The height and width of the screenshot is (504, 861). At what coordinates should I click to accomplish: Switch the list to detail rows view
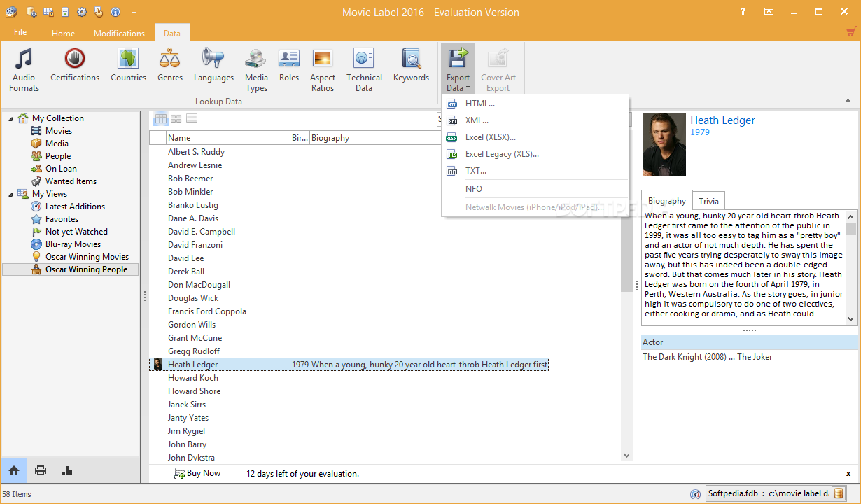coord(192,118)
